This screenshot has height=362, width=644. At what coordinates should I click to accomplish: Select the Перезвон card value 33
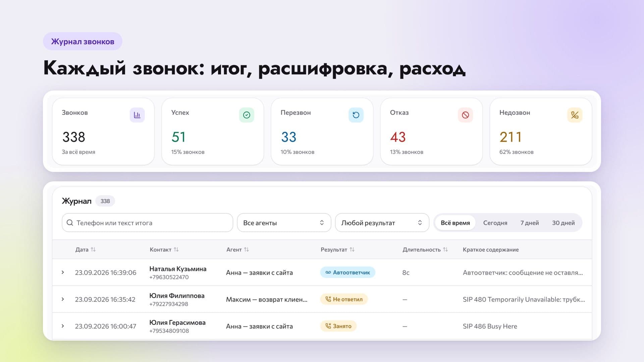point(288,137)
